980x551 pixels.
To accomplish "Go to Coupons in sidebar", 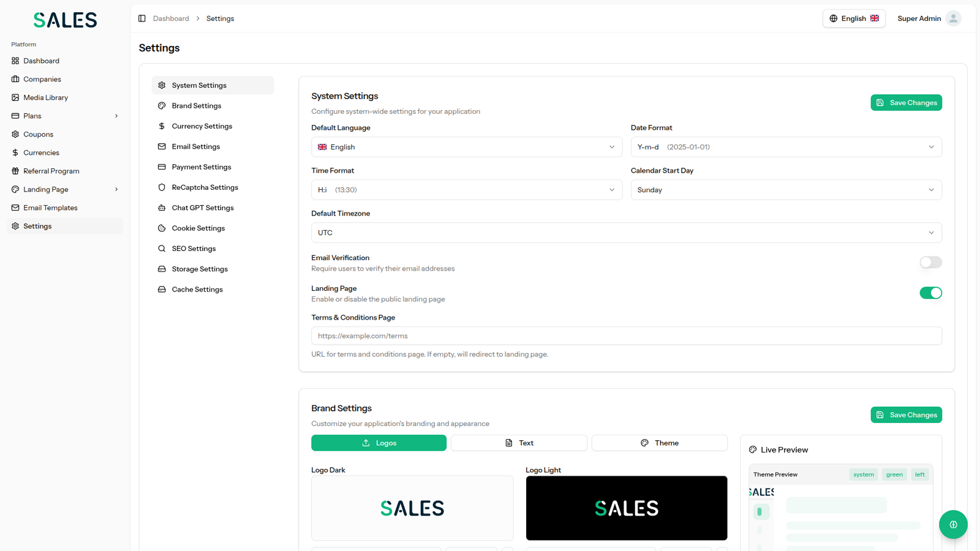I will tap(38, 134).
